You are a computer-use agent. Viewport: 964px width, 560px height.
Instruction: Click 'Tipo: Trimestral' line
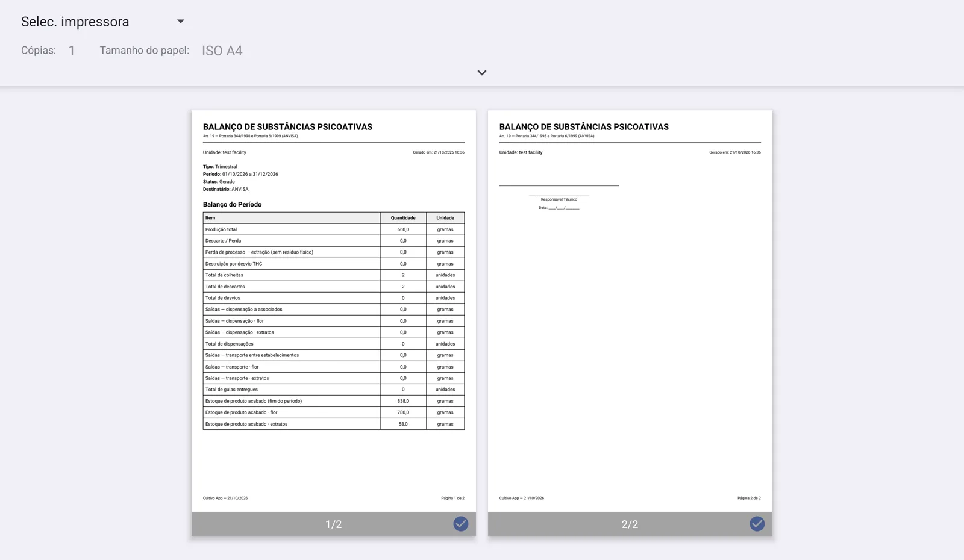click(x=220, y=167)
